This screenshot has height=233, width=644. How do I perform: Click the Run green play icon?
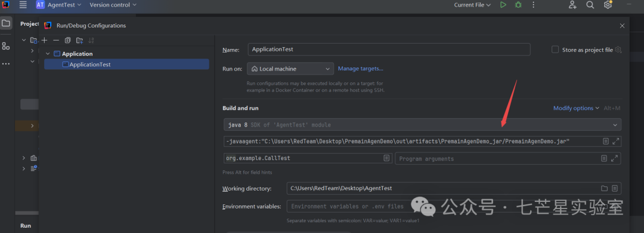(x=503, y=5)
